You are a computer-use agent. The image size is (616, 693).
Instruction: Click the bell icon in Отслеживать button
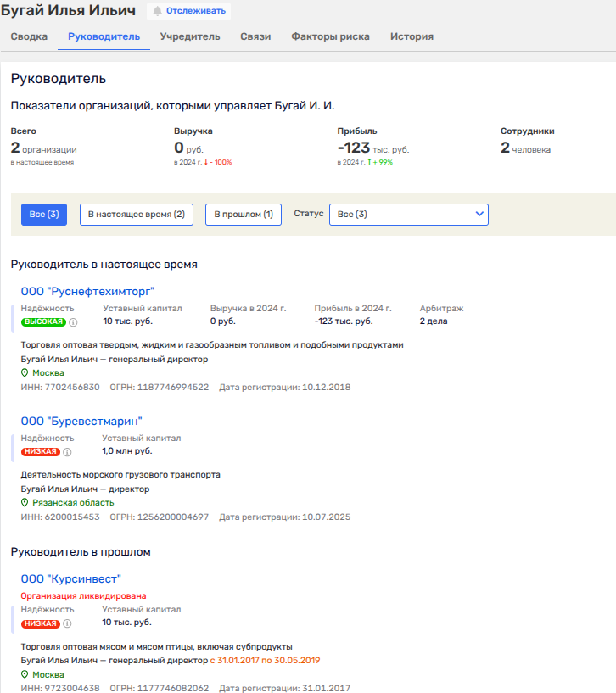coord(157,11)
